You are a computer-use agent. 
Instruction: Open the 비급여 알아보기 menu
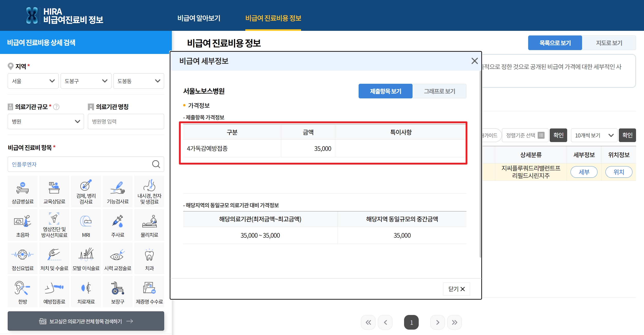[199, 18]
